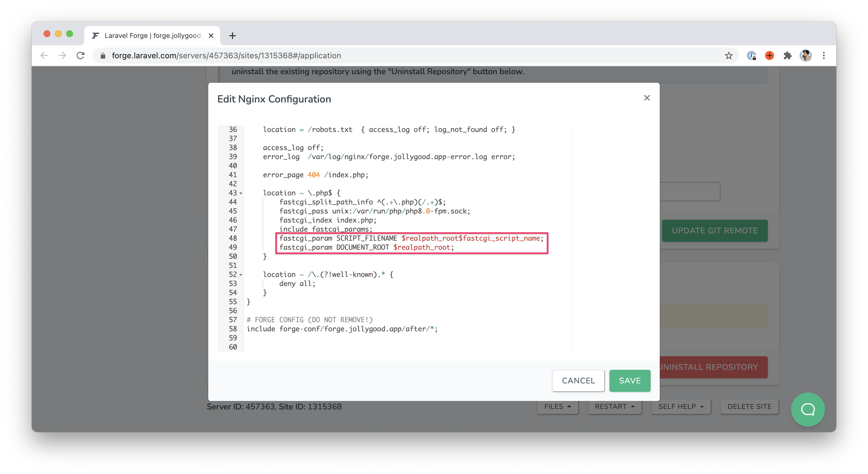Click the modal close X icon
The image size is (868, 474).
(646, 97)
